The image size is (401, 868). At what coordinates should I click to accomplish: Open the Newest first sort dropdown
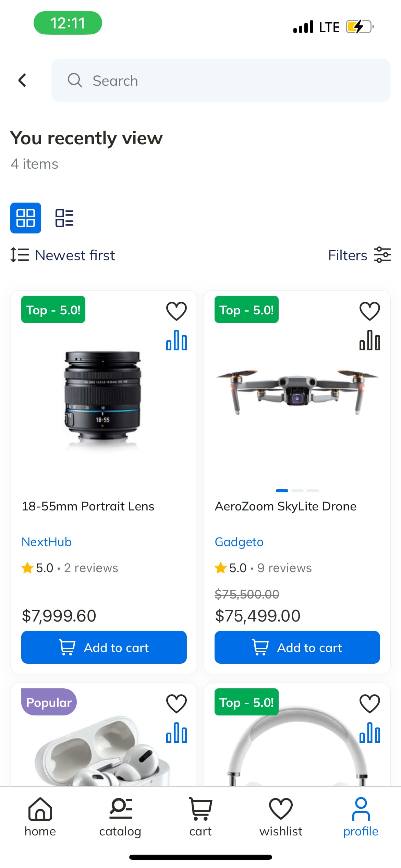click(63, 255)
